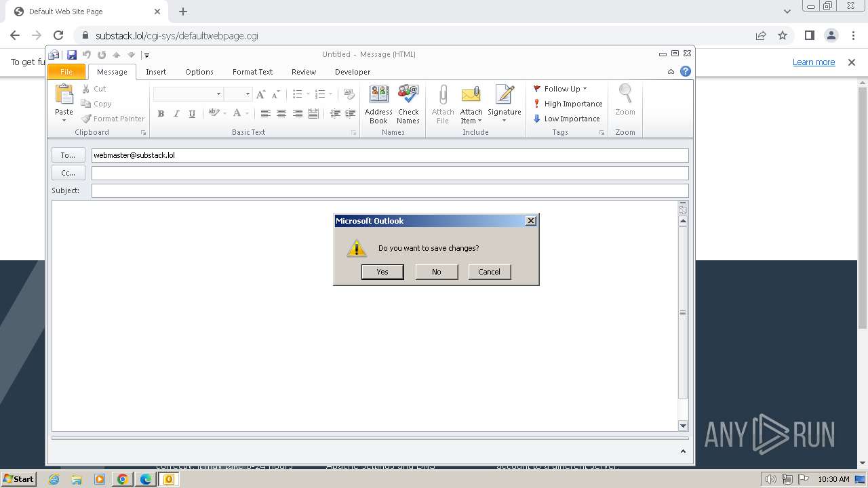Image resolution: width=868 pixels, height=488 pixels.
Task: Center the text alignment
Action: pyautogui.click(x=281, y=114)
